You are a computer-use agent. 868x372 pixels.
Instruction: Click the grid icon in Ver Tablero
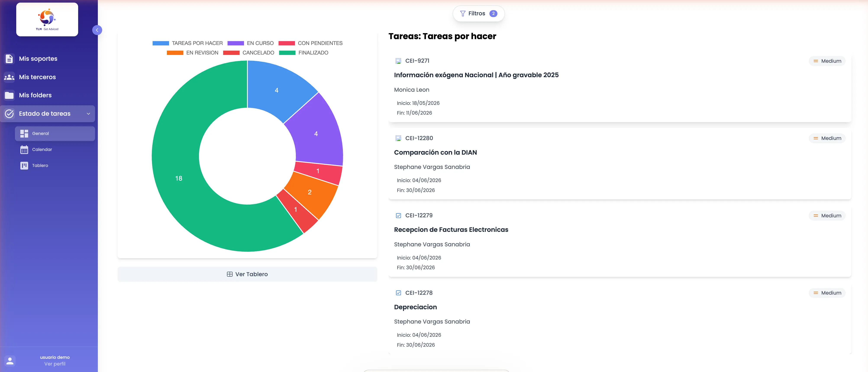(x=229, y=274)
